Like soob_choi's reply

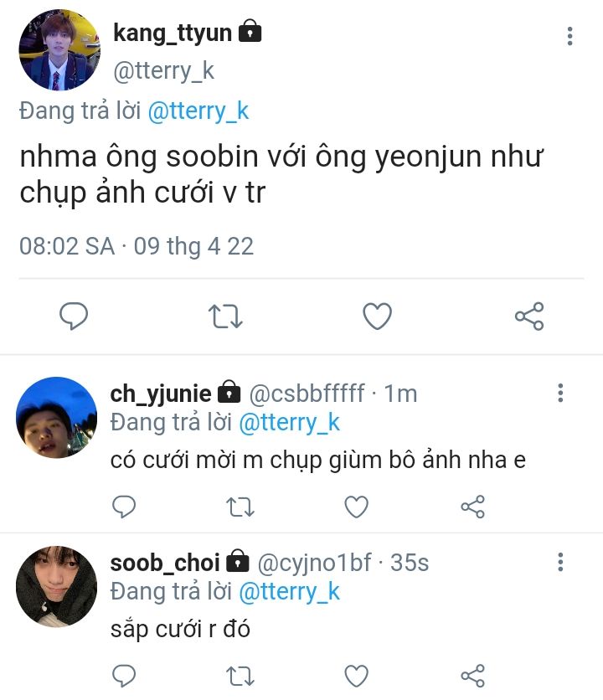tap(357, 675)
